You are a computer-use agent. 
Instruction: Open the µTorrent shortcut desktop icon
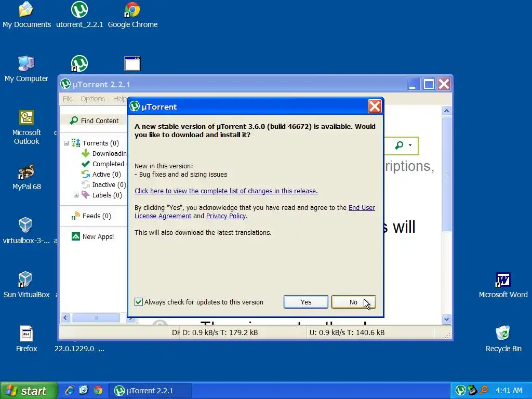(79, 63)
